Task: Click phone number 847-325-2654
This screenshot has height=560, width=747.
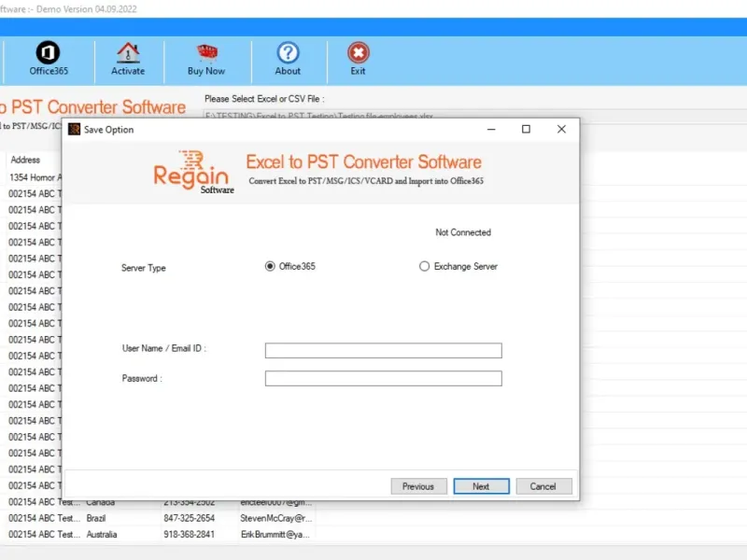Action: tap(190, 518)
